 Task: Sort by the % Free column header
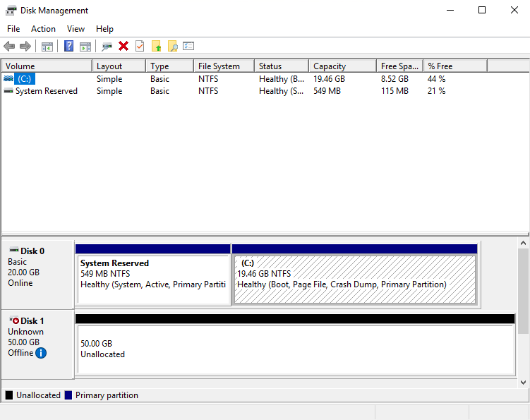coord(455,66)
